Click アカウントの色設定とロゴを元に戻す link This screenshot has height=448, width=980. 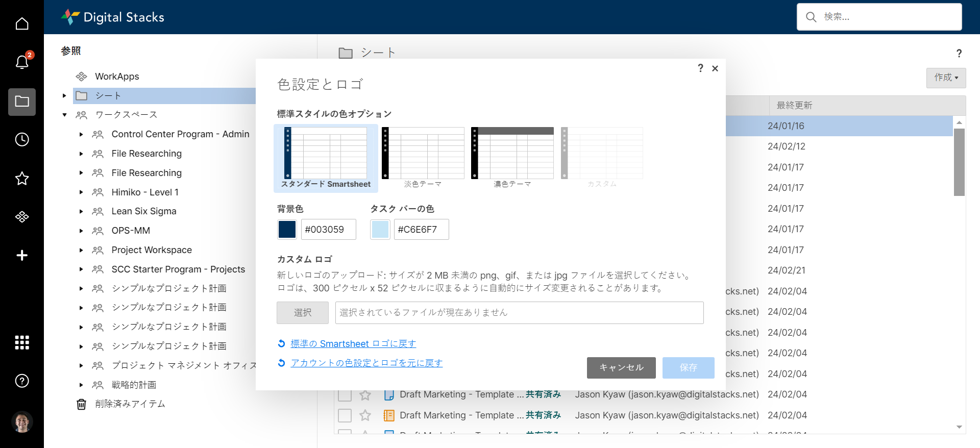point(366,363)
